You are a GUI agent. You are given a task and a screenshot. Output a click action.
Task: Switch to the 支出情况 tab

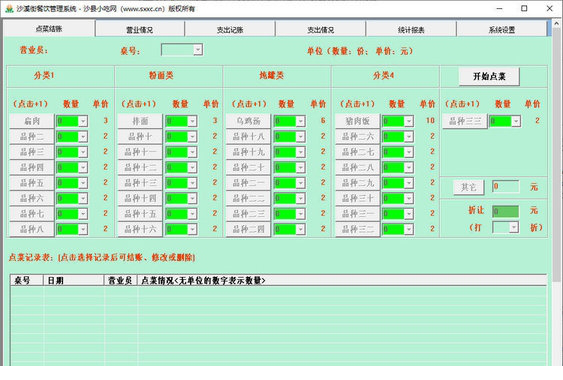coord(321,30)
